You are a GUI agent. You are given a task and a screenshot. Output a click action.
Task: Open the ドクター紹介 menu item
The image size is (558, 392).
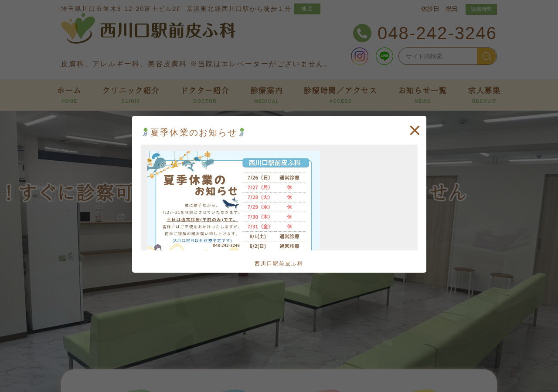pos(205,95)
